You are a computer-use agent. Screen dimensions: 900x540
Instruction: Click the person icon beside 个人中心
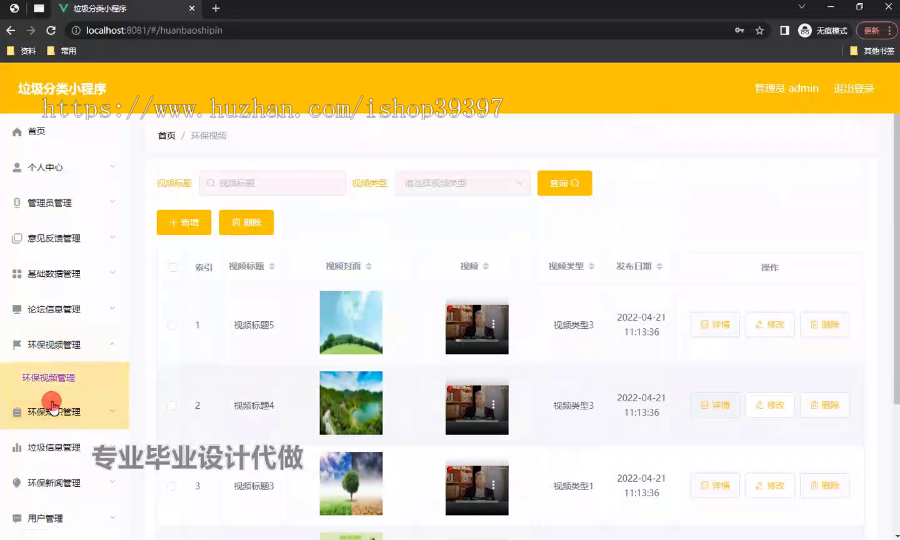(17, 168)
